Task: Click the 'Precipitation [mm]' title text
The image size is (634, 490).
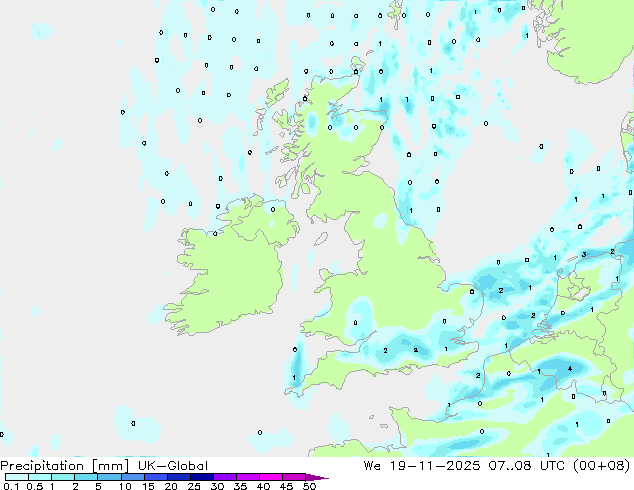Action: (x=64, y=466)
